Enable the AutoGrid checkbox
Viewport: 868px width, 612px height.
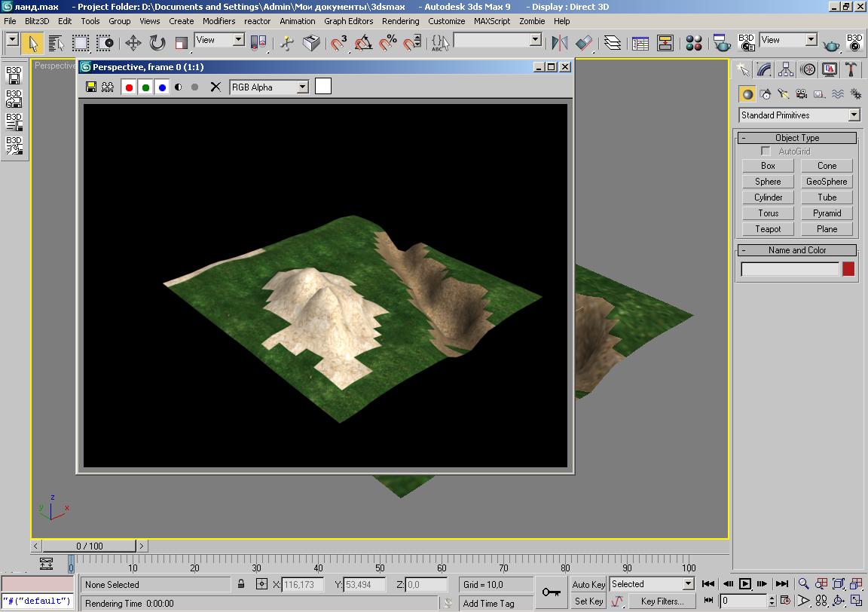click(766, 151)
